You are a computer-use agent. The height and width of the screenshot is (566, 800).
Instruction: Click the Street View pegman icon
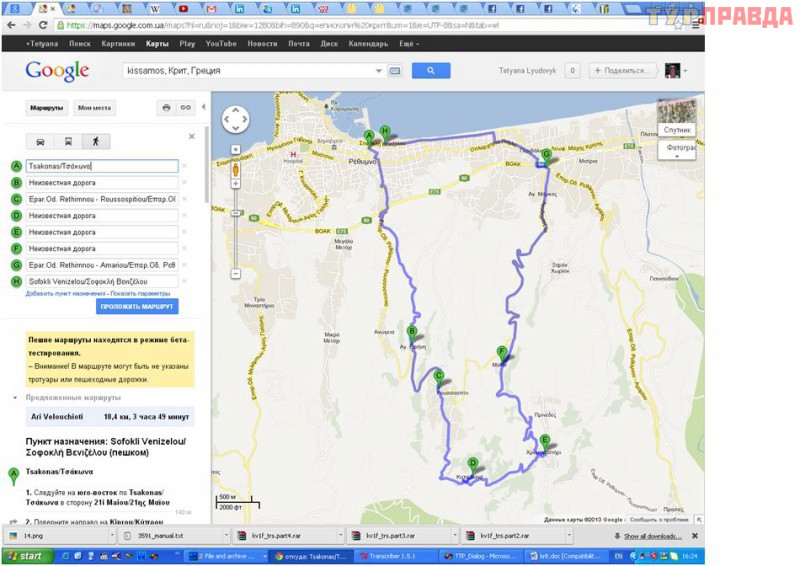click(x=235, y=170)
